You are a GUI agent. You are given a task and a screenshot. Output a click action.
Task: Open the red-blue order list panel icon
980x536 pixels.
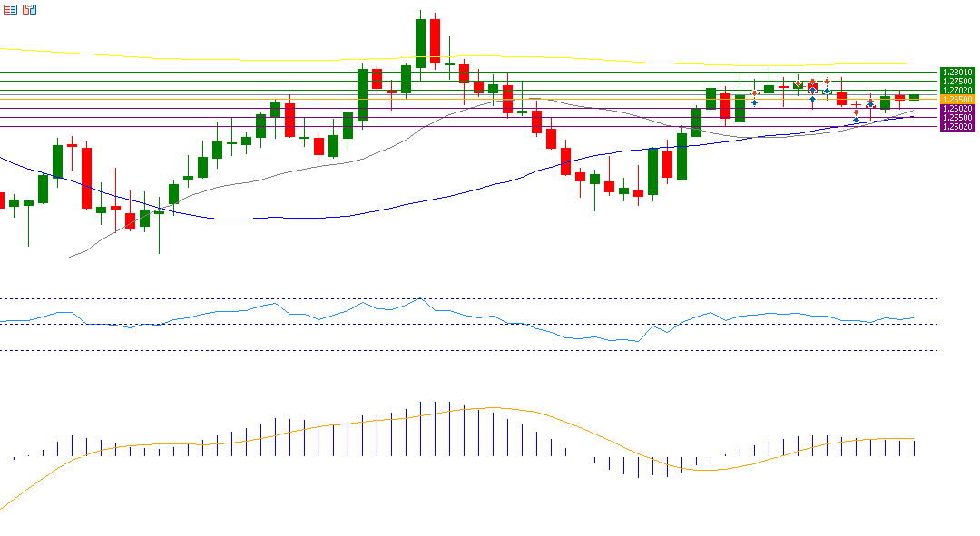click(10, 9)
